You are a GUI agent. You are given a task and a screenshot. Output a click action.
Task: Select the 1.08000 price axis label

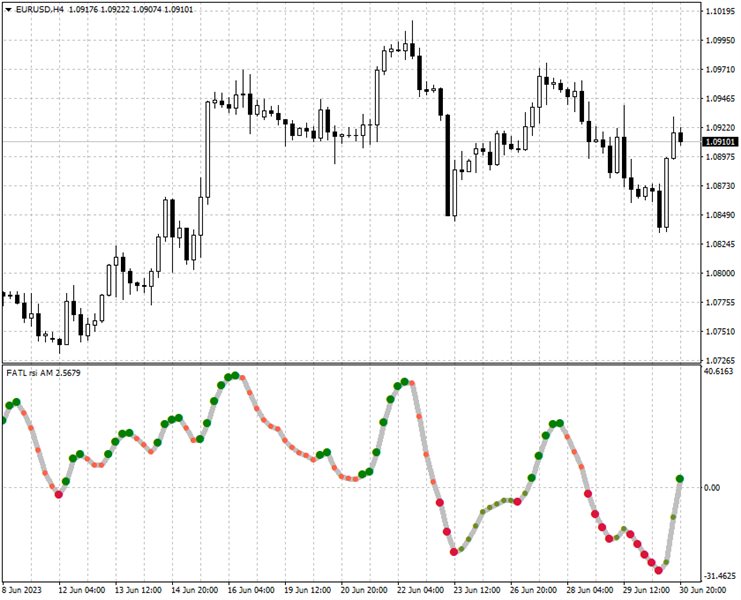[x=720, y=274]
